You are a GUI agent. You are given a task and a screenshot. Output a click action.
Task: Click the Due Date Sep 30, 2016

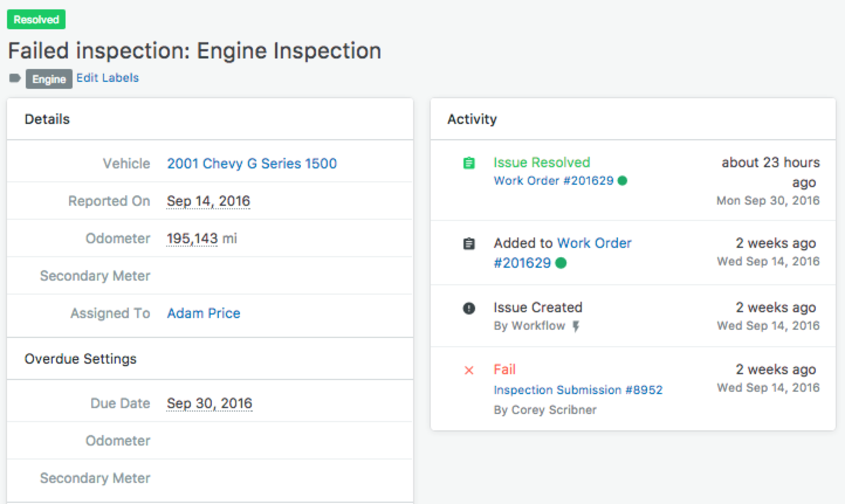coord(209,403)
